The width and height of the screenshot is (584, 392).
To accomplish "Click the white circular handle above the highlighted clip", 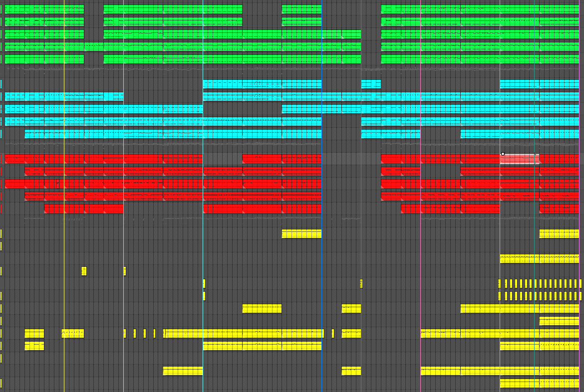I will point(503,154).
